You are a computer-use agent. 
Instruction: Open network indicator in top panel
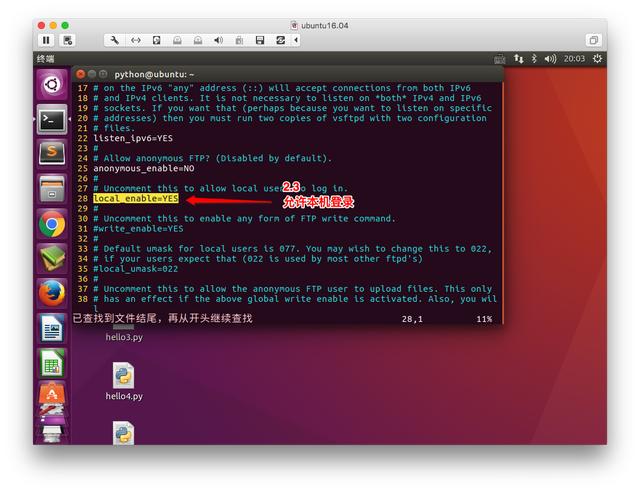[518, 59]
